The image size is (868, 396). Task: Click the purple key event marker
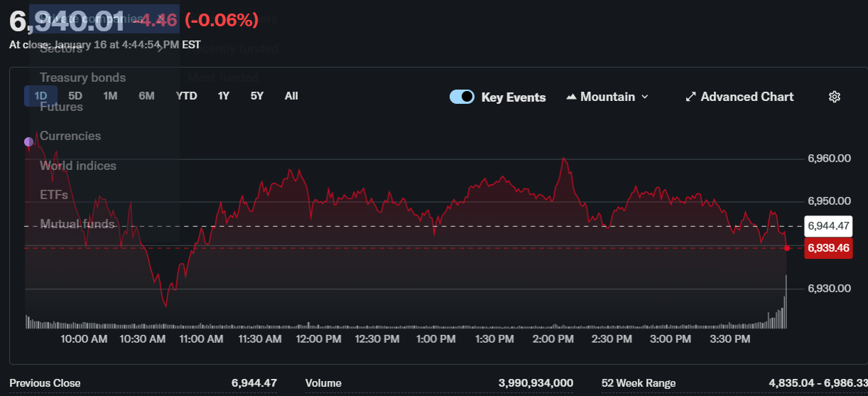(x=28, y=141)
